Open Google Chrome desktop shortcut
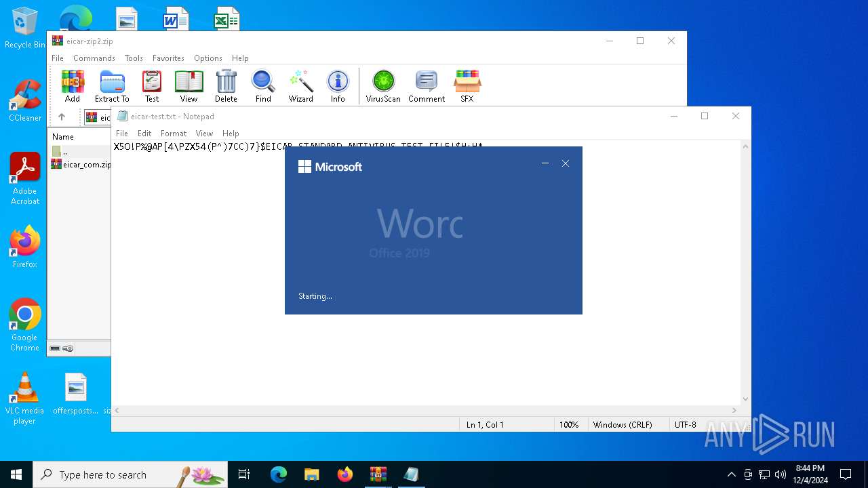Screen dimensions: 868x488 pyautogui.click(x=24, y=325)
